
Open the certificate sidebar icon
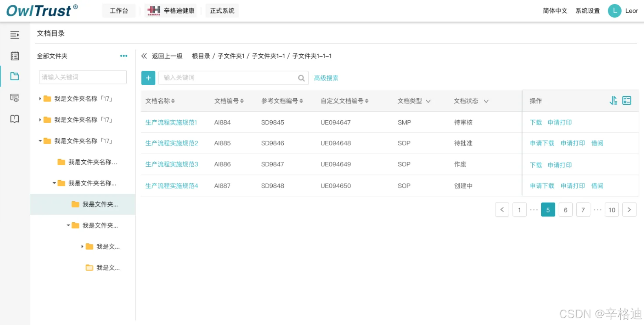tap(15, 98)
